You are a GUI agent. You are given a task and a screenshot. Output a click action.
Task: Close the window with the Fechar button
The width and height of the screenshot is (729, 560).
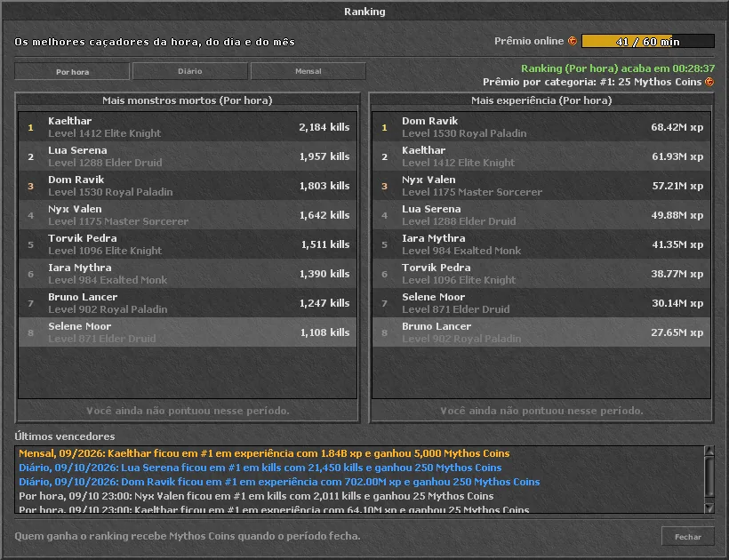pos(687,537)
